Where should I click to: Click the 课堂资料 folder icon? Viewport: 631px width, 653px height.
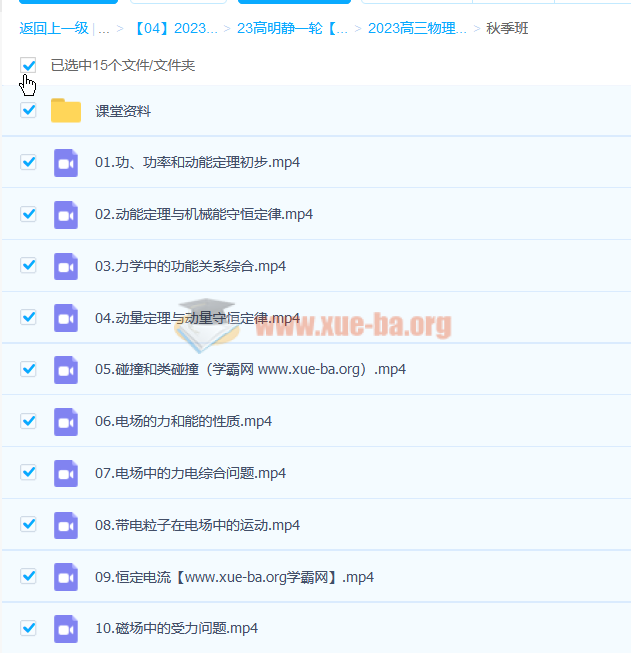pyautogui.click(x=66, y=111)
